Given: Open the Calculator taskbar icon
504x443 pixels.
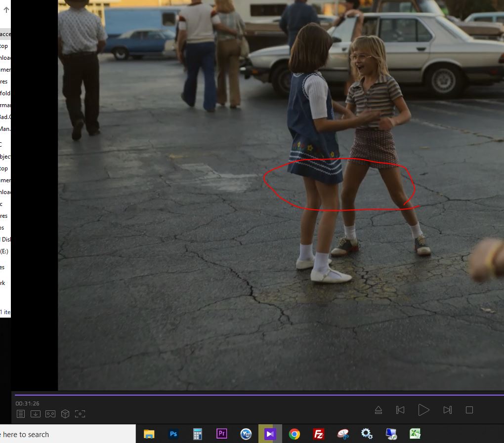Looking at the screenshot, I should tap(198, 434).
